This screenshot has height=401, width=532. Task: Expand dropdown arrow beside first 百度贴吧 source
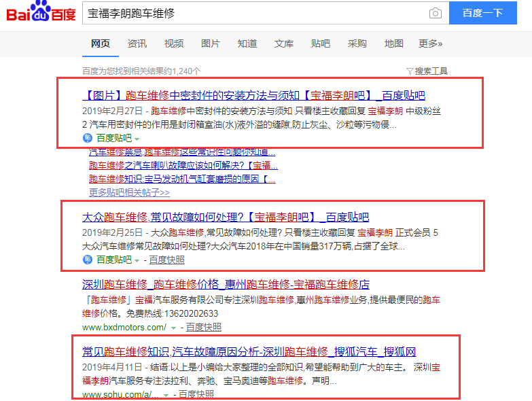tap(137, 139)
